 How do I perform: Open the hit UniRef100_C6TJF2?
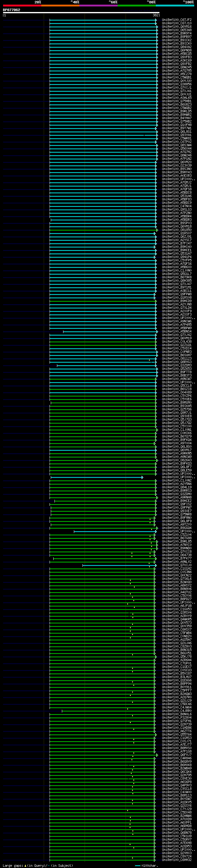(x=177, y=20)
